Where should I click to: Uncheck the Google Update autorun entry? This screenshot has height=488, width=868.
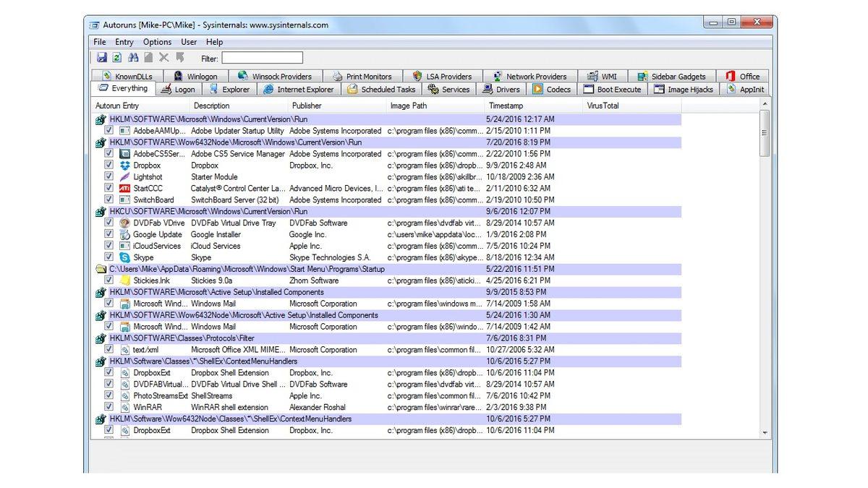pos(109,234)
